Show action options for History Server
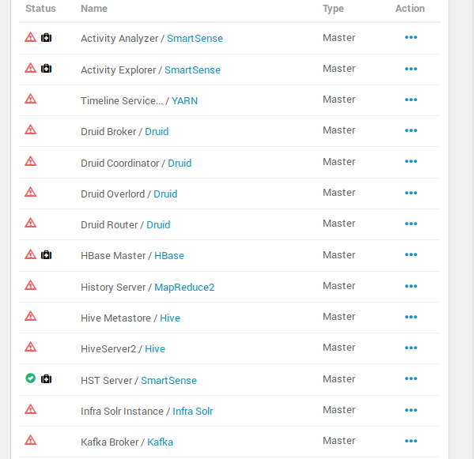 (x=410, y=286)
